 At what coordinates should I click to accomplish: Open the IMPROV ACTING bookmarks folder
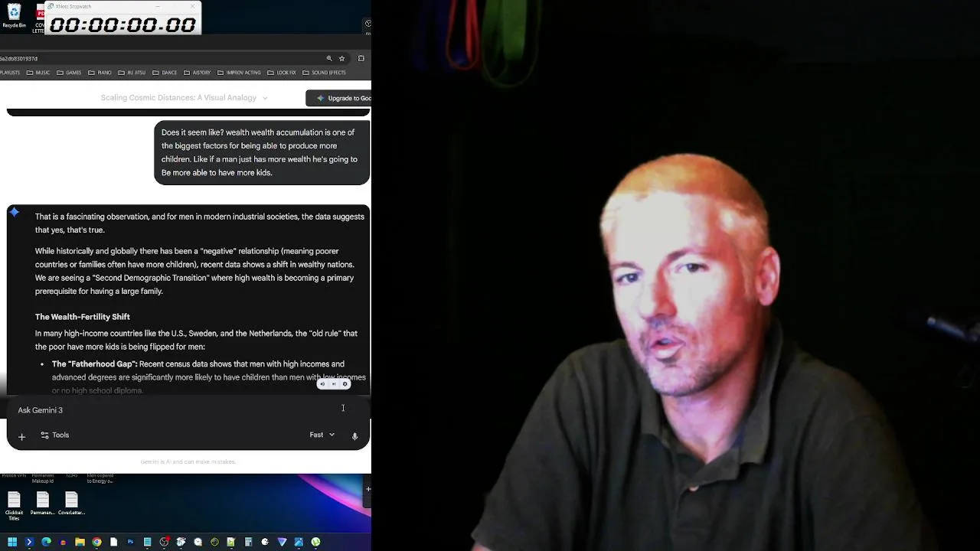239,73
